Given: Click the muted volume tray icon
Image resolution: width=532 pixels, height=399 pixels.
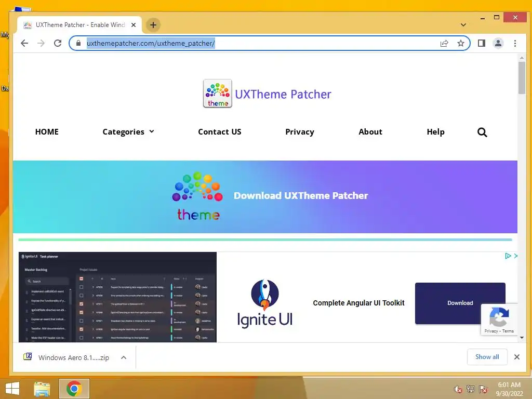Looking at the screenshot, I should coord(458,389).
